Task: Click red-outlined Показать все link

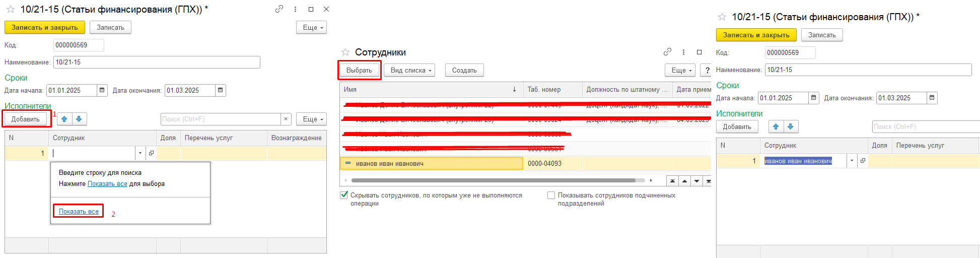Action: (79, 212)
